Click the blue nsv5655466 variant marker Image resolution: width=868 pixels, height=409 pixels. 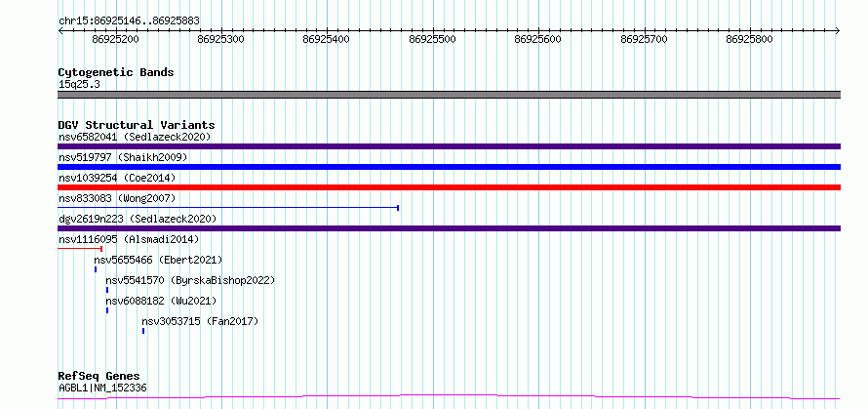pyautogui.click(x=96, y=269)
